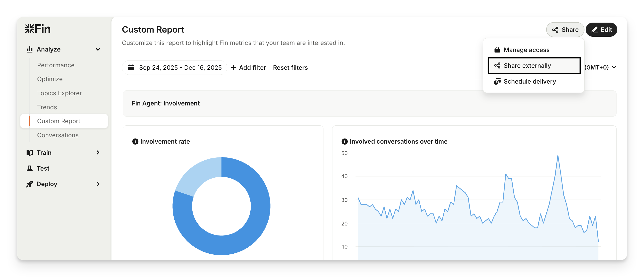Click Add filter

pyautogui.click(x=248, y=68)
